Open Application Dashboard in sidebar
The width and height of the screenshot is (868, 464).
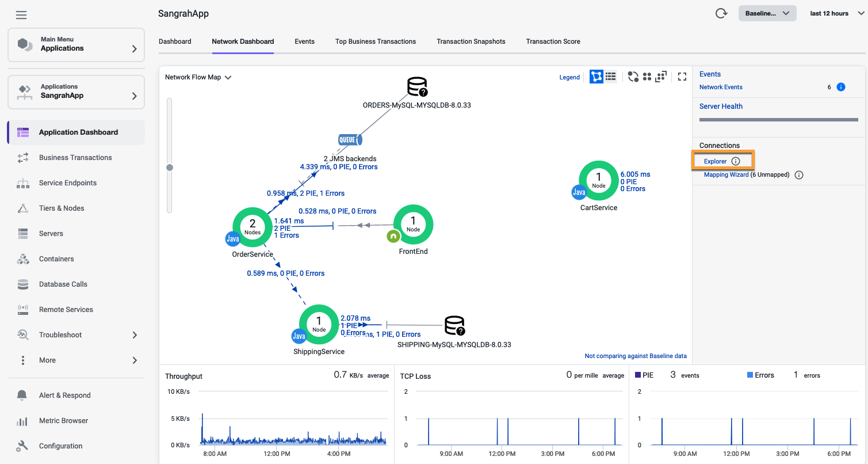tap(76, 132)
